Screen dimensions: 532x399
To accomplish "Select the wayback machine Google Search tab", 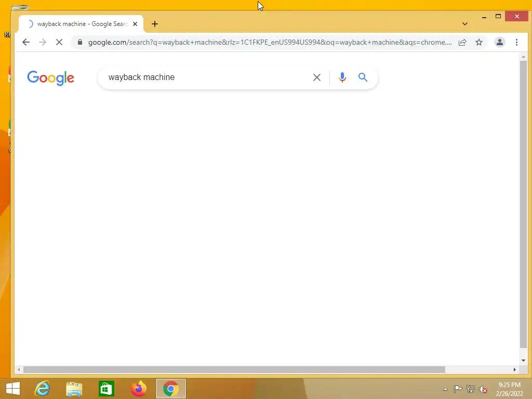I will (x=81, y=24).
